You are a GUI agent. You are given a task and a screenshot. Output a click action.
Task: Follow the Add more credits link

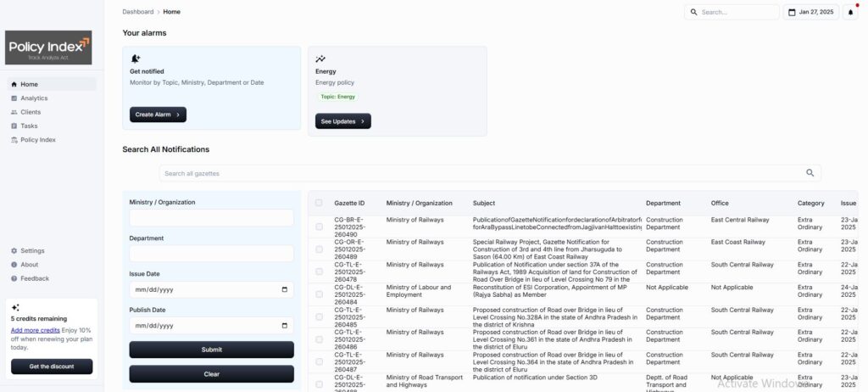(36, 329)
